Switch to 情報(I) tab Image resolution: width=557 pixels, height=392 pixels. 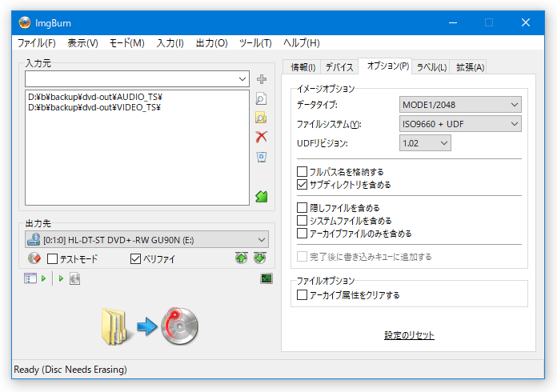click(303, 67)
